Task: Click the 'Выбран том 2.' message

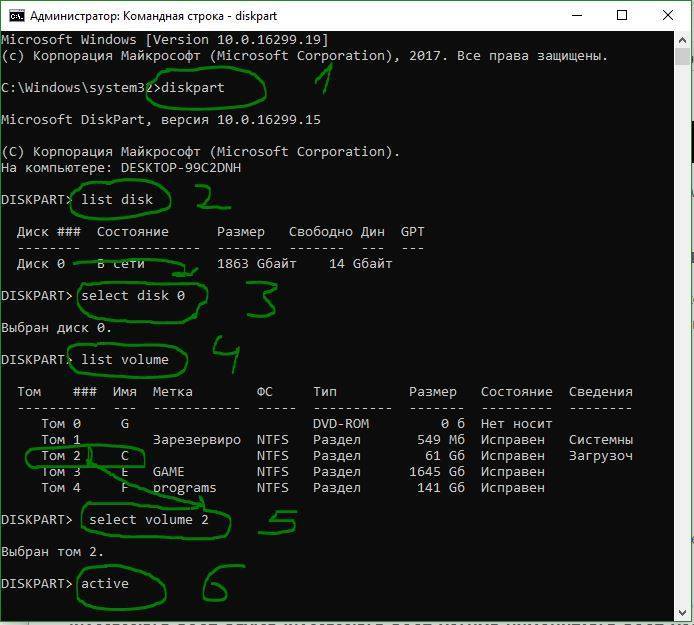Action: (x=52, y=552)
